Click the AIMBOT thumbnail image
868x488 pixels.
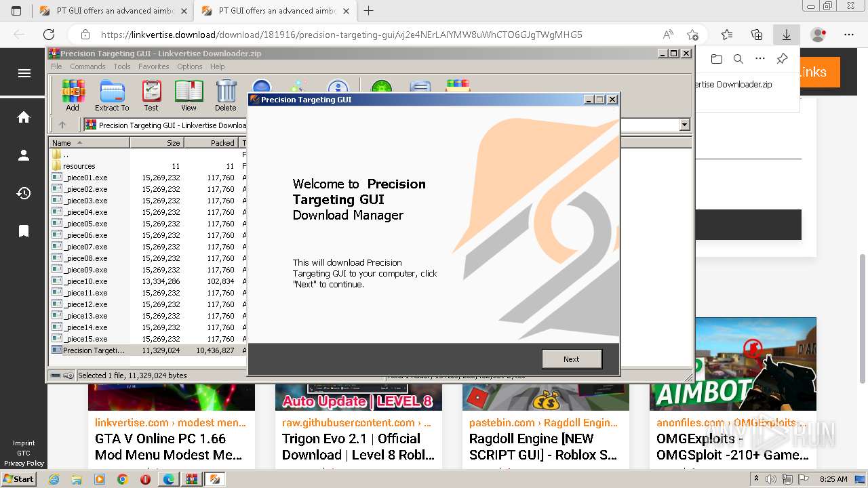coord(733,364)
